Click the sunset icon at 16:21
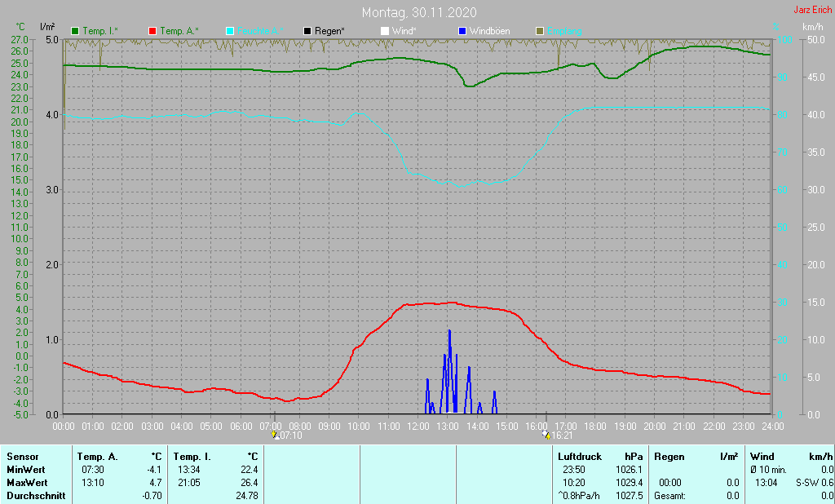835x504 pixels. pyautogui.click(x=547, y=435)
